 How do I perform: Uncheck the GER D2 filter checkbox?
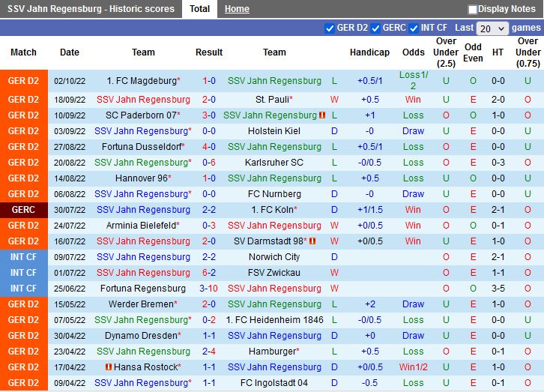pos(330,28)
